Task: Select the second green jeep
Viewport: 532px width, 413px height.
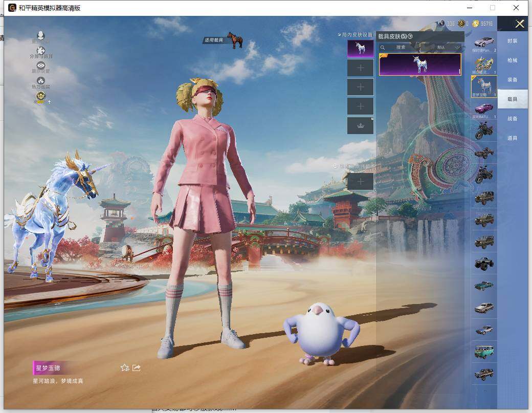Action: point(484,220)
